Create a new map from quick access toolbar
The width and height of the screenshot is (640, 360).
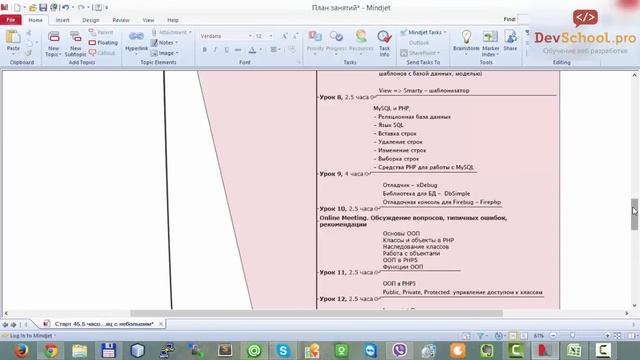coord(17,7)
